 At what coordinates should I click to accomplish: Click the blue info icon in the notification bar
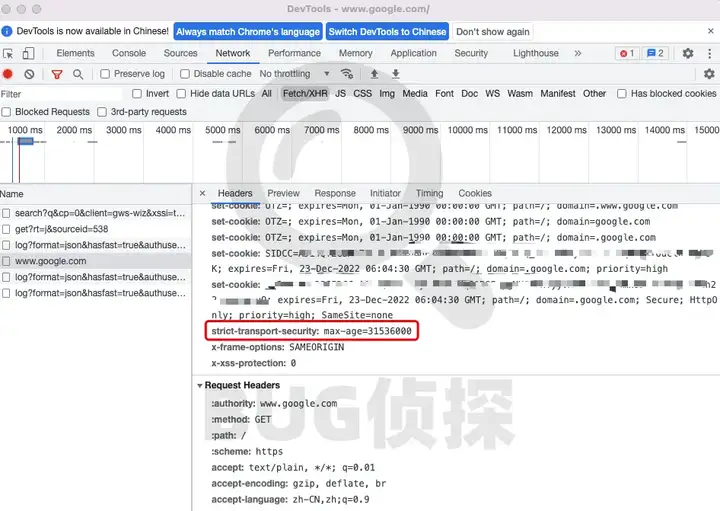pos(7,31)
